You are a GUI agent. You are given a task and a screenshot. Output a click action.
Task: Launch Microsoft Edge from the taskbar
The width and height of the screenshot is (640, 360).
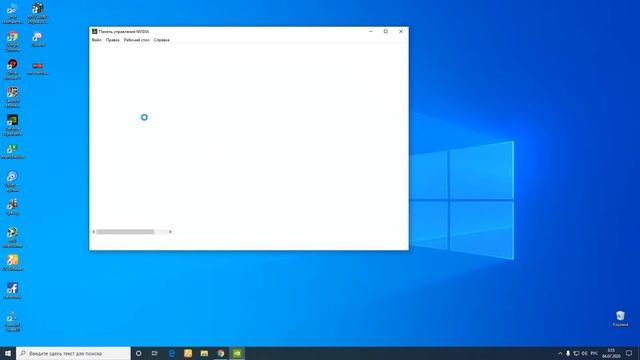pyautogui.click(x=172, y=353)
